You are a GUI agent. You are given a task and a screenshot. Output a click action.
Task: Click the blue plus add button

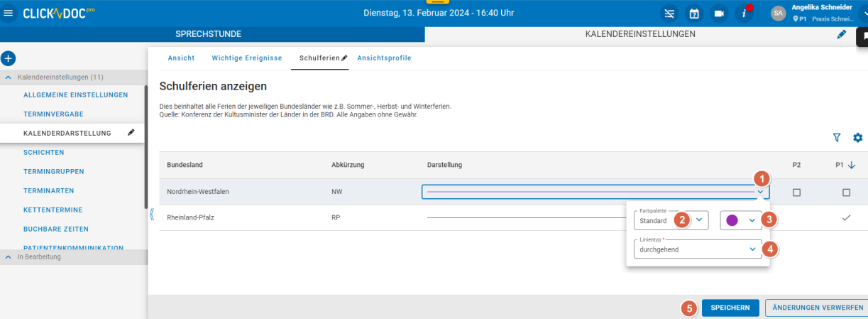pyautogui.click(x=9, y=59)
